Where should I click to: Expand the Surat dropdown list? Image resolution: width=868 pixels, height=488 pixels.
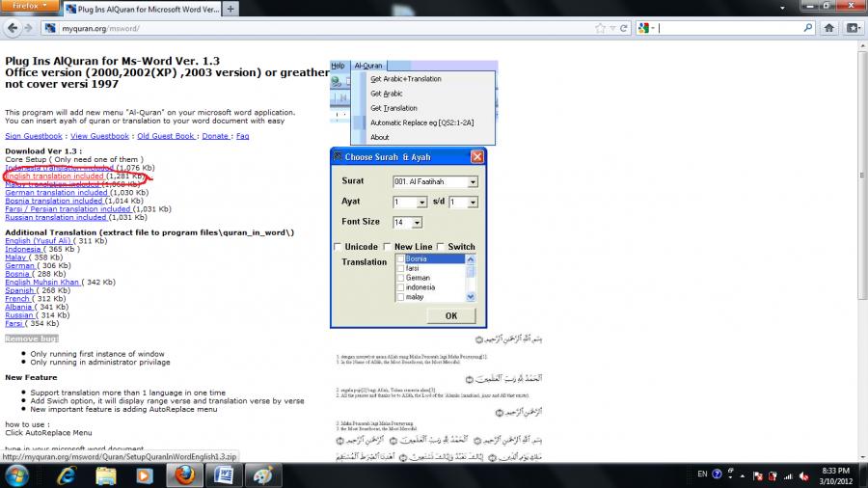point(473,181)
